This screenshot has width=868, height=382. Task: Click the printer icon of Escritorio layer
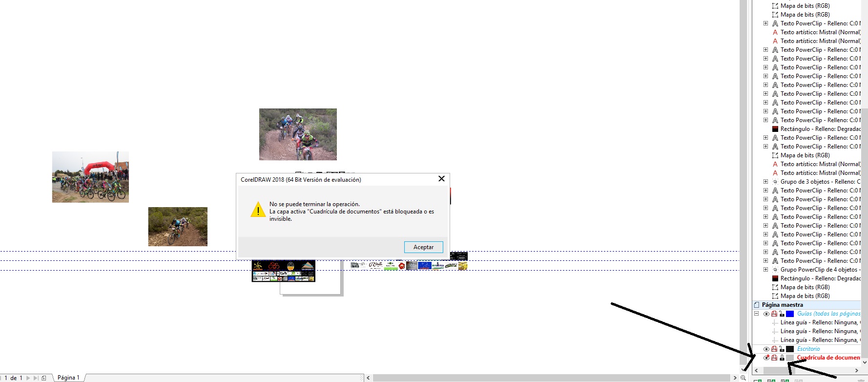[x=774, y=349]
